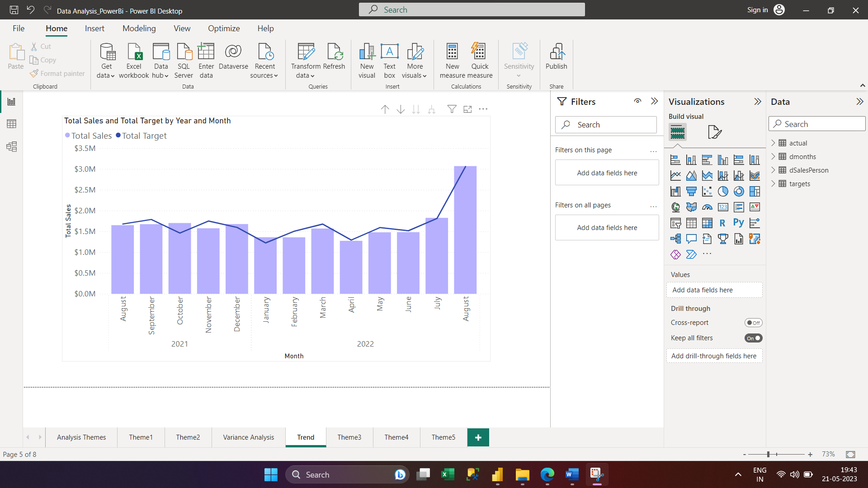Screen dimensions: 868x488
Task: Select the Pie chart visualization
Action: [723, 191]
